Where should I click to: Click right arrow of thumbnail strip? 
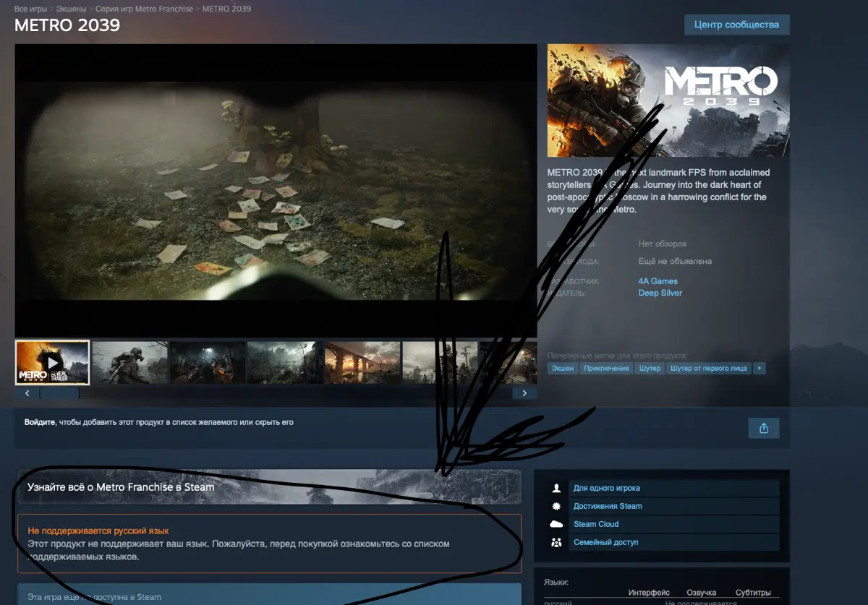pyautogui.click(x=524, y=393)
